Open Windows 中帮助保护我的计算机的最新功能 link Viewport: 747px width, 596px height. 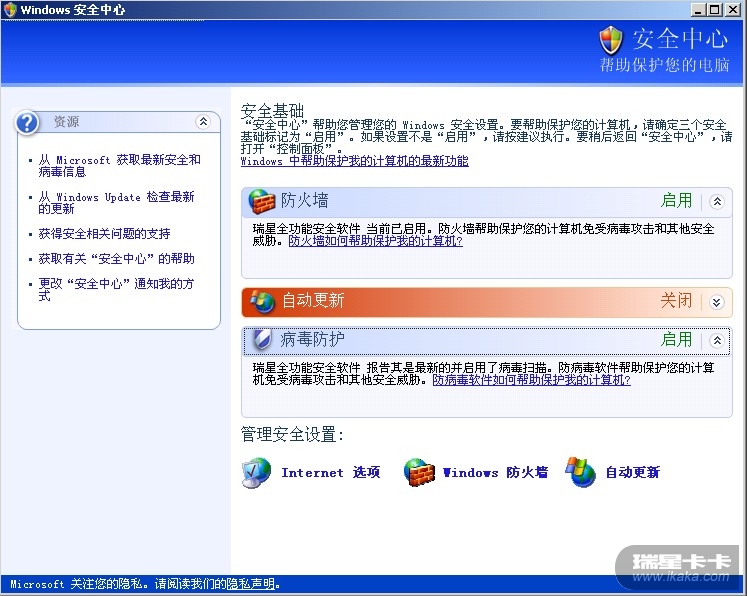[x=354, y=161]
